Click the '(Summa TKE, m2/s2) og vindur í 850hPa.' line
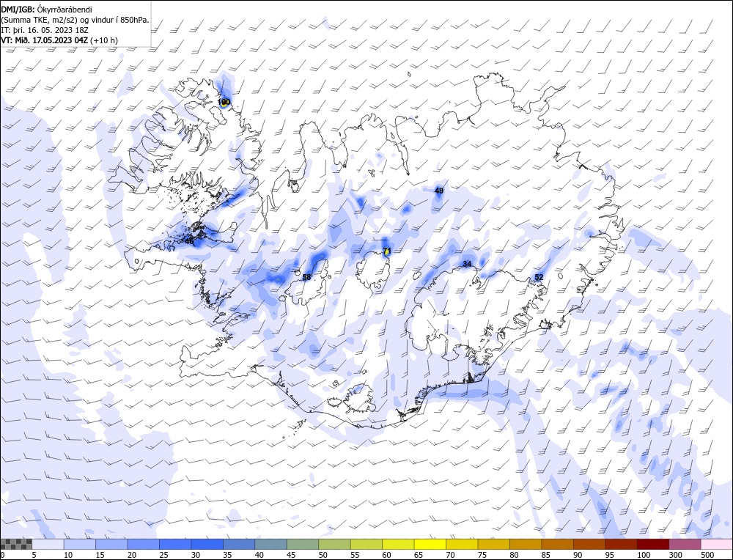This screenshot has width=733, height=560. tap(75, 20)
